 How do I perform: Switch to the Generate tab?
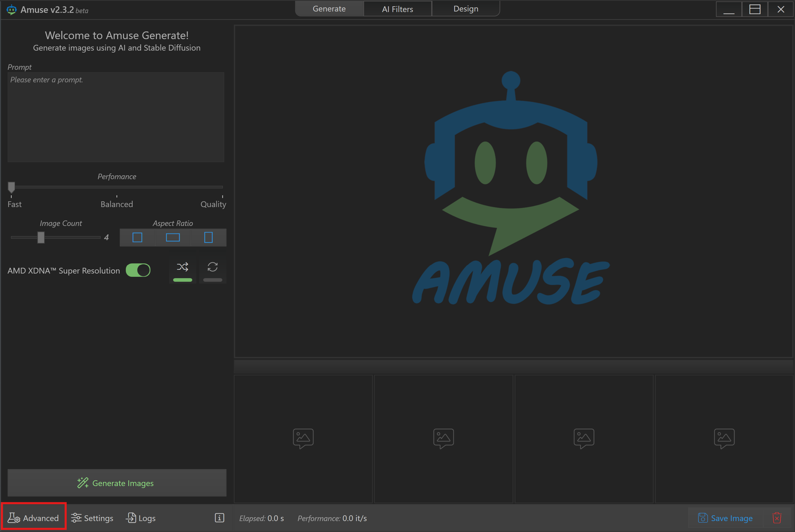tap(329, 8)
